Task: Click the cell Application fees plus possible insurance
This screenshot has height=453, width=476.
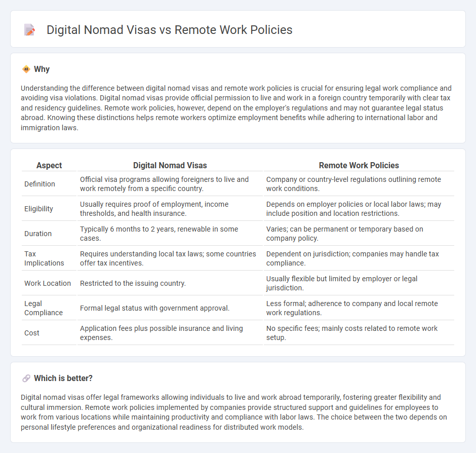Action: [170, 333]
